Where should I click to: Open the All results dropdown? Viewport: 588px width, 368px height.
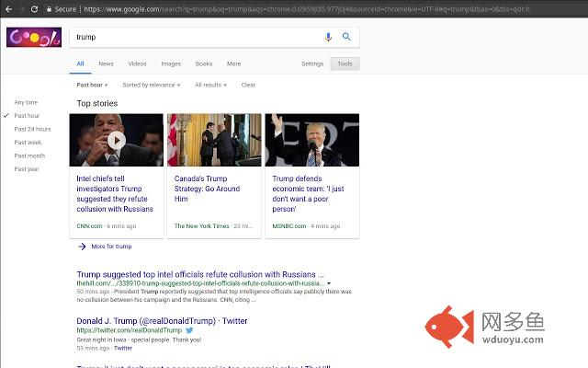tap(210, 85)
